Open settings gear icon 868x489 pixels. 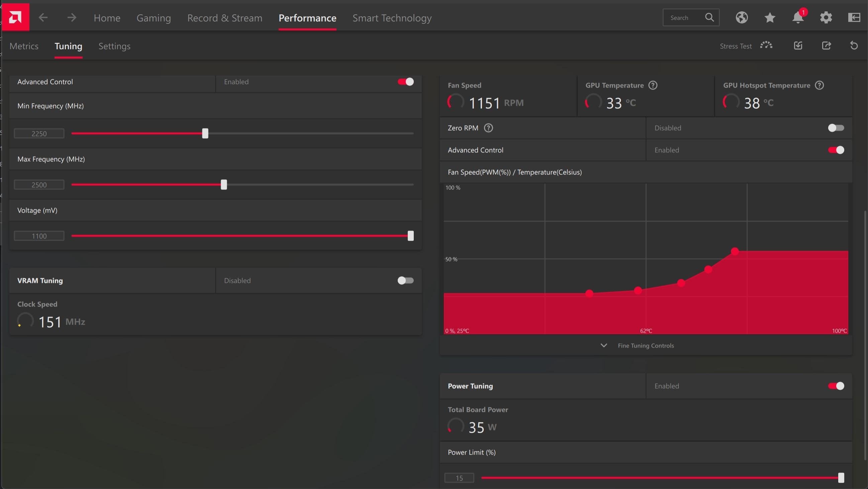tap(826, 17)
